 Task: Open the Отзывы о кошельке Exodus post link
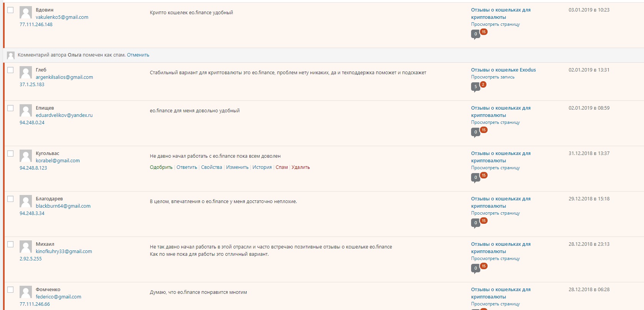pyautogui.click(x=503, y=70)
